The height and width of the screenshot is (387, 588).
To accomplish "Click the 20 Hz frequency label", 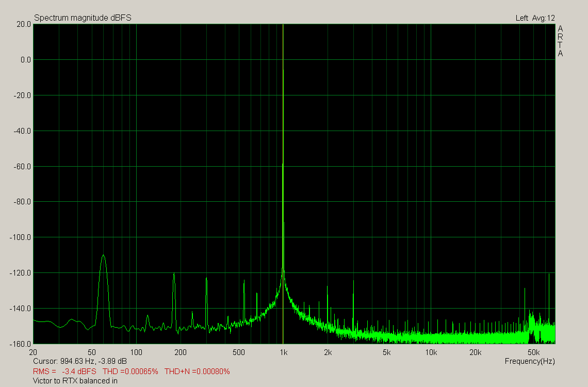I will tap(33, 352).
